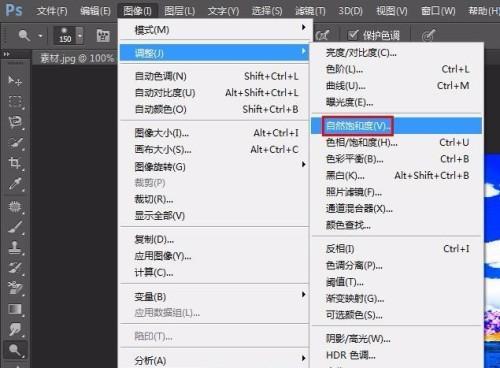
Task: Select the Move tool
Action: tap(15, 80)
